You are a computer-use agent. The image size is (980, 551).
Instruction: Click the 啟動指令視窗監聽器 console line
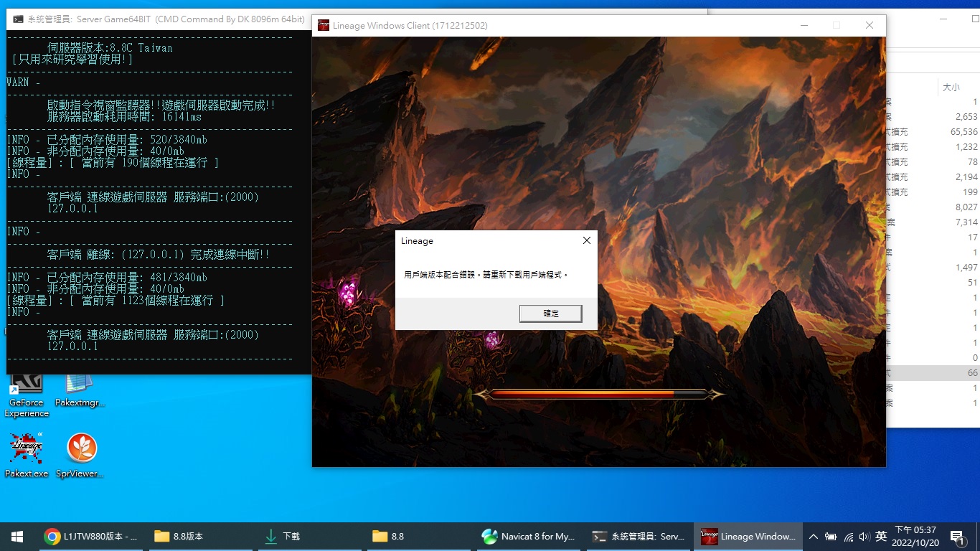pyautogui.click(x=161, y=105)
